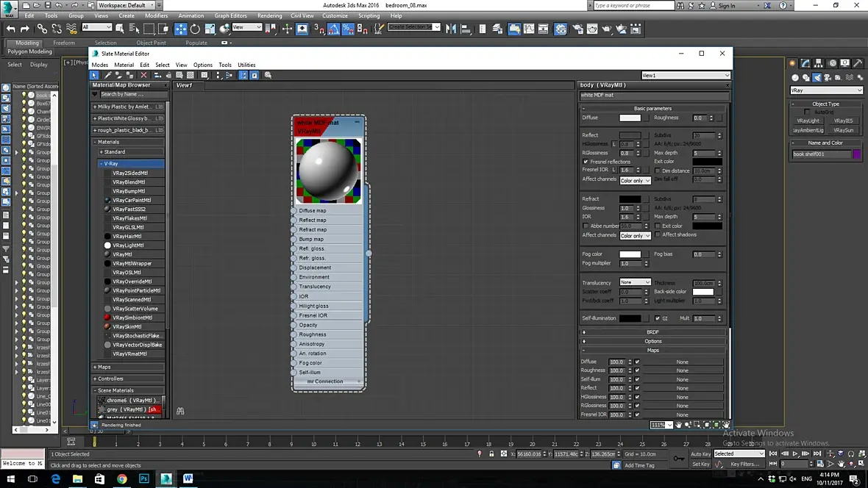Click the Diffuse color swatch
Screen dimensions: 868x488
pyautogui.click(x=630, y=118)
